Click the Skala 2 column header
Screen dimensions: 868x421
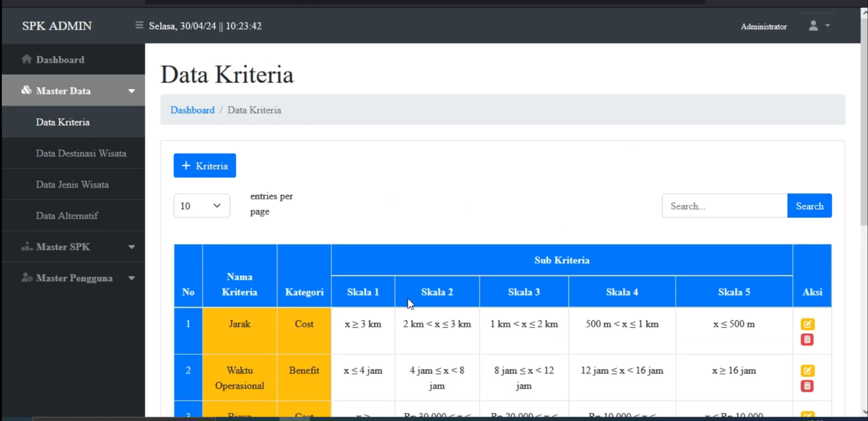(x=437, y=292)
